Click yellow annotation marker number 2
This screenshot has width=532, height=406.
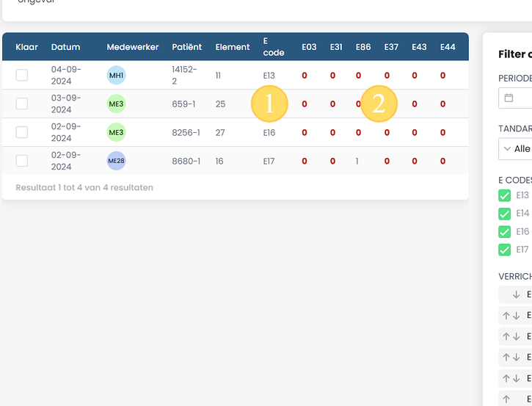379,104
